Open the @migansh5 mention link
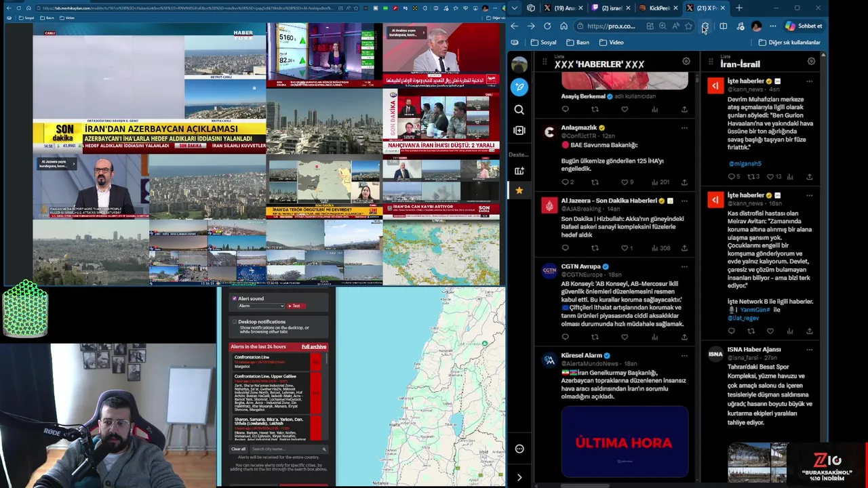The image size is (868, 488). point(745,164)
